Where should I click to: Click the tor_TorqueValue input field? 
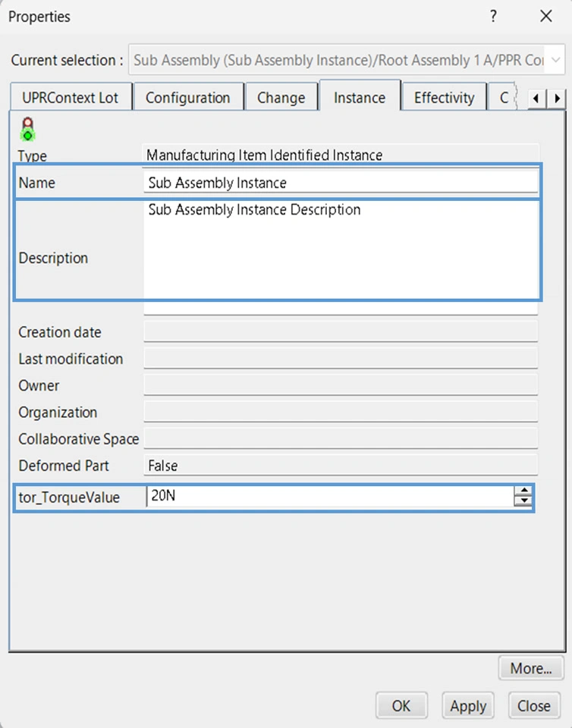330,497
